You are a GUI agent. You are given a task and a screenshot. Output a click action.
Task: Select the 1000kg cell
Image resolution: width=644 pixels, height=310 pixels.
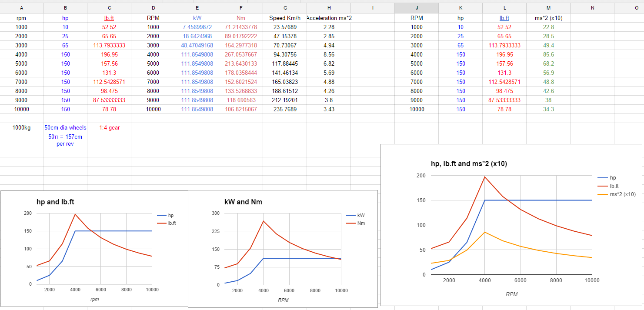(x=22, y=128)
